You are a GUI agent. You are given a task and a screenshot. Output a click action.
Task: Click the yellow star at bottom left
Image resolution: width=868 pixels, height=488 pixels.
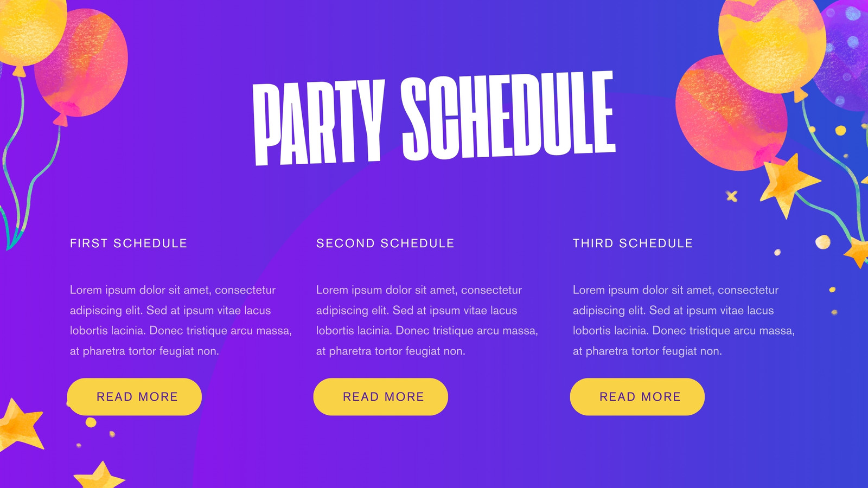coord(99,476)
